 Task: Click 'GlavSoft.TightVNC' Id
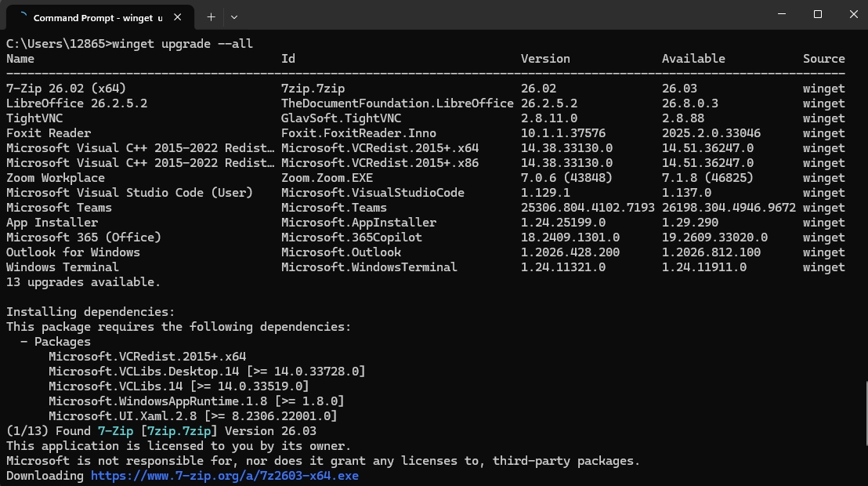341,118
